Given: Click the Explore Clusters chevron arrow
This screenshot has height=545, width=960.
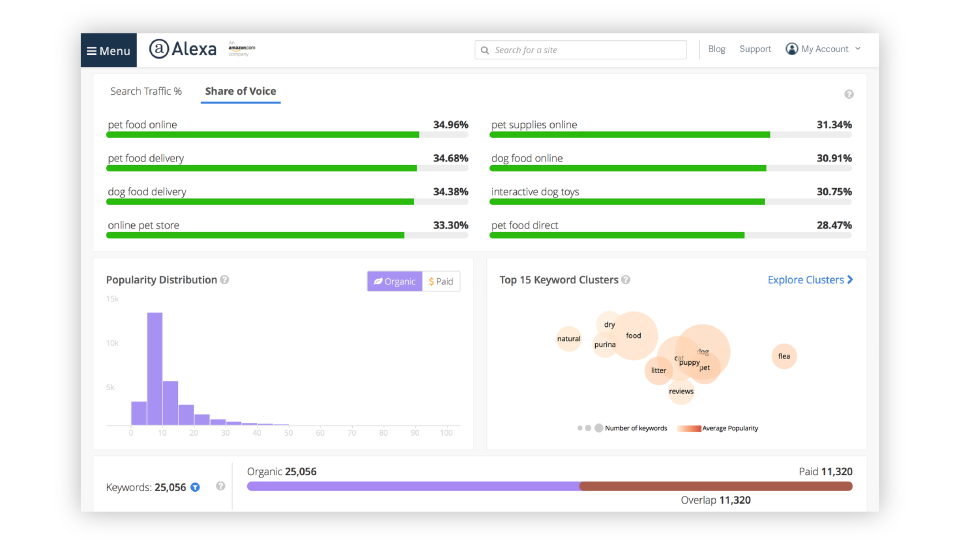Looking at the screenshot, I should pyautogui.click(x=850, y=280).
